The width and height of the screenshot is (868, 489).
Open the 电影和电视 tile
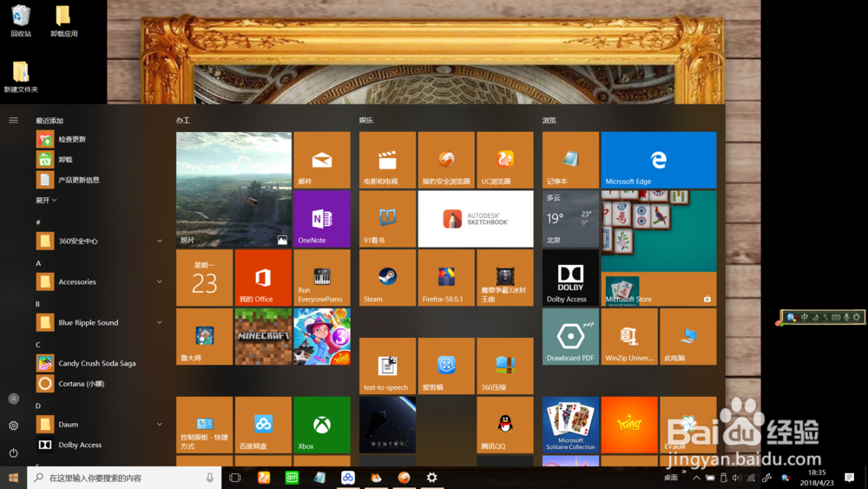pos(387,160)
